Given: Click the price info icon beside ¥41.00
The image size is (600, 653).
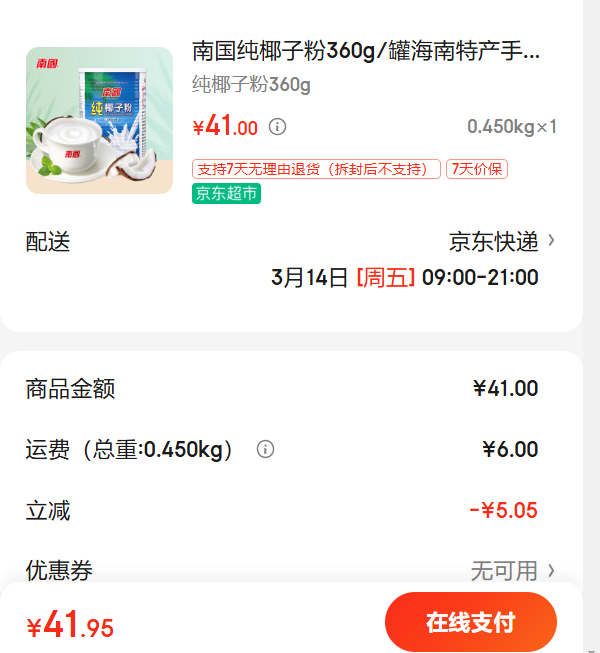Looking at the screenshot, I should click(x=277, y=127).
